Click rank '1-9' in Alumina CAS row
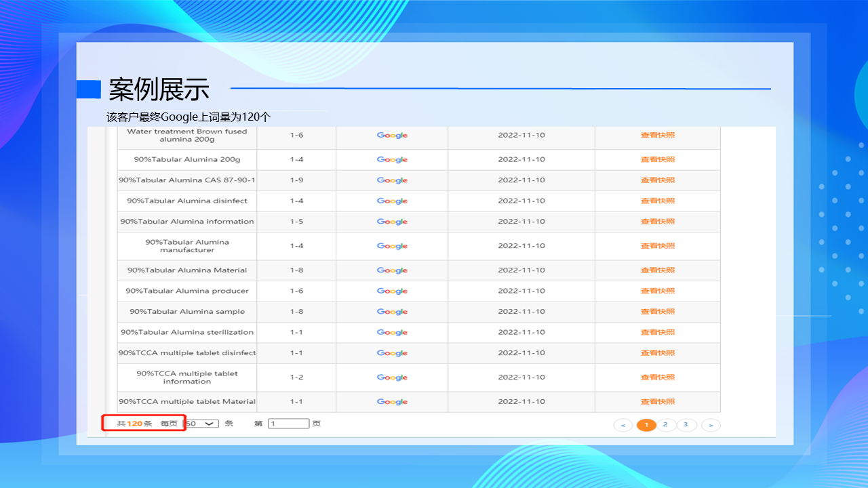The image size is (868, 488). click(296, 180)
